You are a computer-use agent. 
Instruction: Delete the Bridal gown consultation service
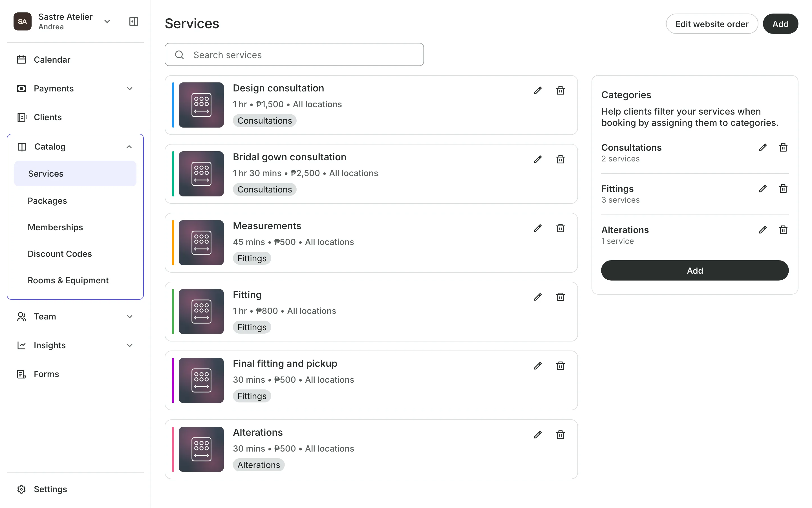(560, 159)
